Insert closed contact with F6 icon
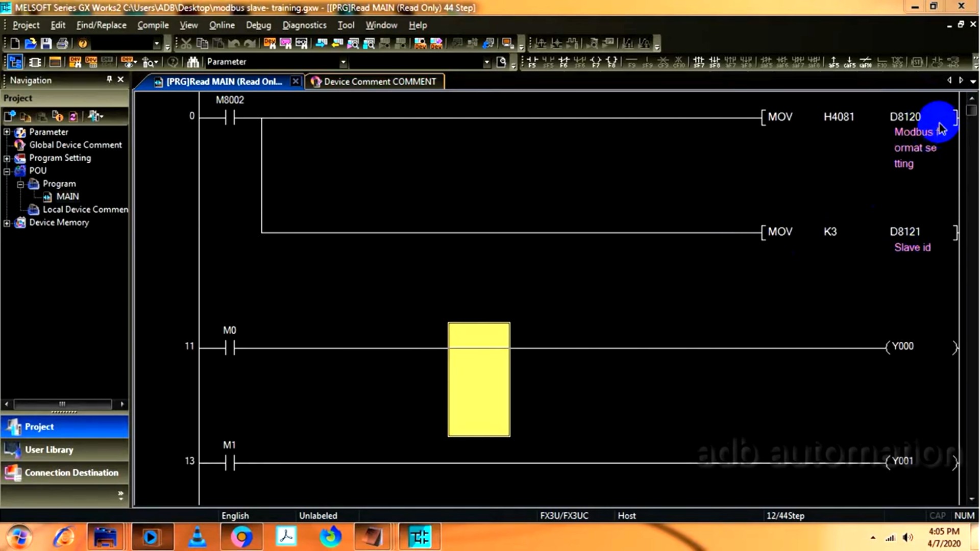This screenshot has height=551, width=980. 564,62
